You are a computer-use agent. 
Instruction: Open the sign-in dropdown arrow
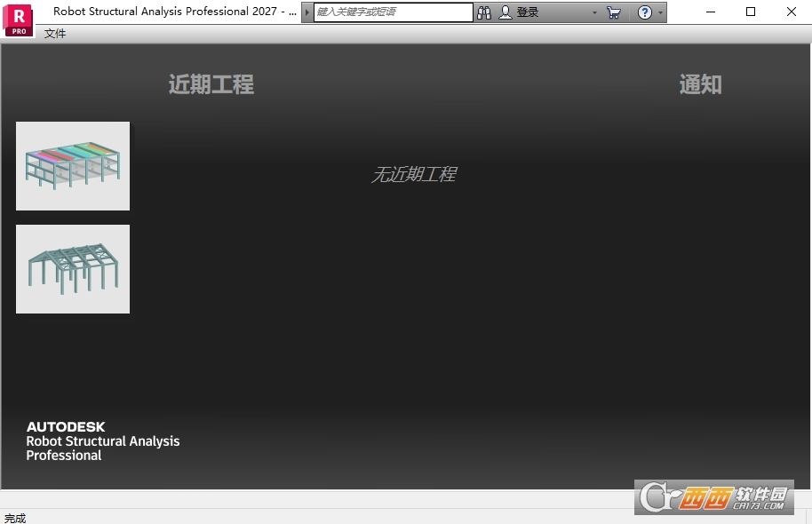594,13
